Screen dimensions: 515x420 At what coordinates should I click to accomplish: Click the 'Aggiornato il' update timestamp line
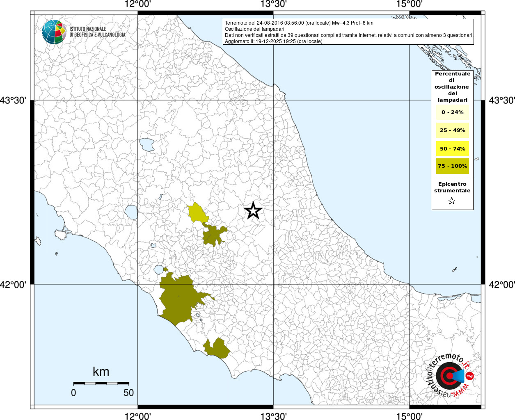click(273, 41)
